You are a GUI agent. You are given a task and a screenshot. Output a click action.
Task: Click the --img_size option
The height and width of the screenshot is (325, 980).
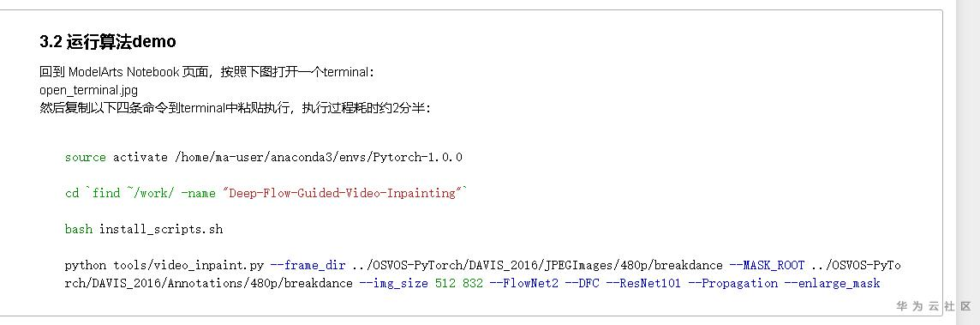(394, 283)
